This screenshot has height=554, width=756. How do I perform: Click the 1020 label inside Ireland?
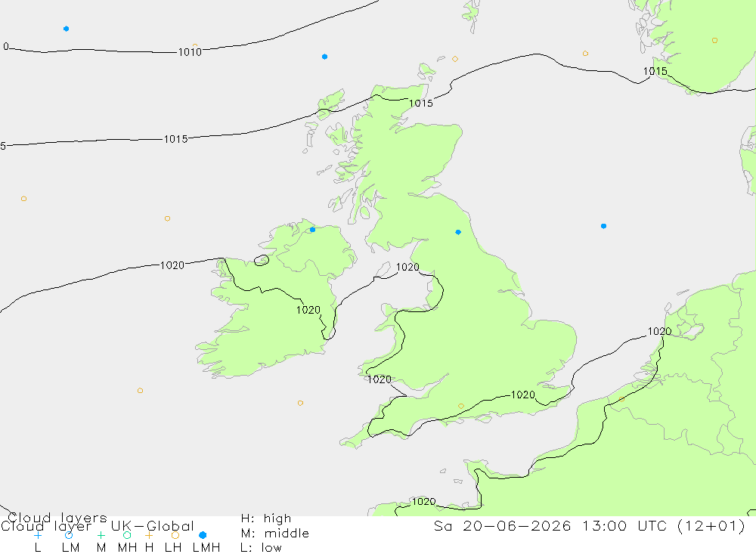[308, 310]
